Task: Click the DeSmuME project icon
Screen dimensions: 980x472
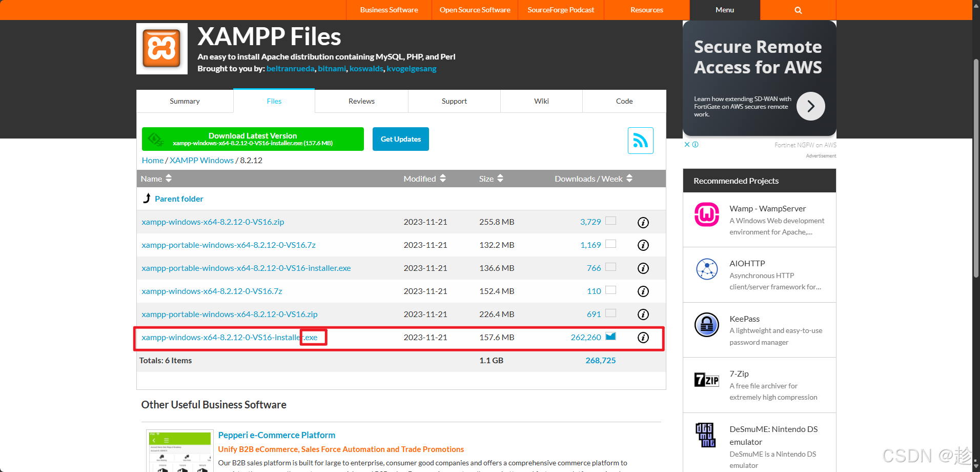Action: 706,435
